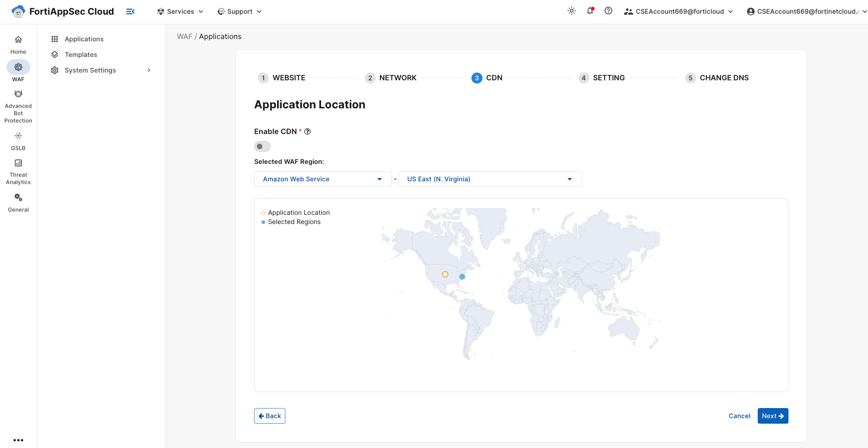This screenshot has height=448, width=868.
Task: Click the Application Location heading
Action: (310, 105)
